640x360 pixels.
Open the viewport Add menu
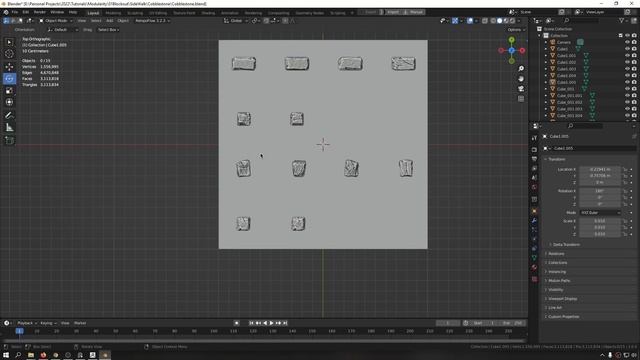[x=109, y=20]
